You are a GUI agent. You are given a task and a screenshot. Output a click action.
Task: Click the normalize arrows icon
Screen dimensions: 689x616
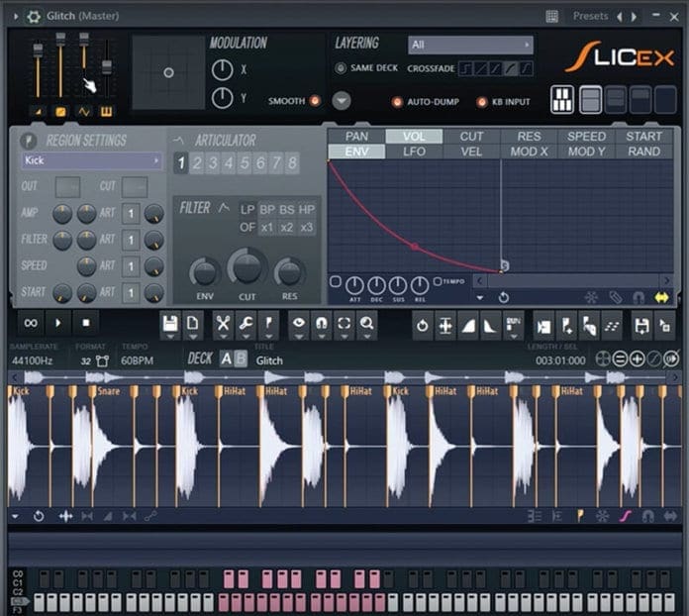pyautogui.click(x=445, y=326)
